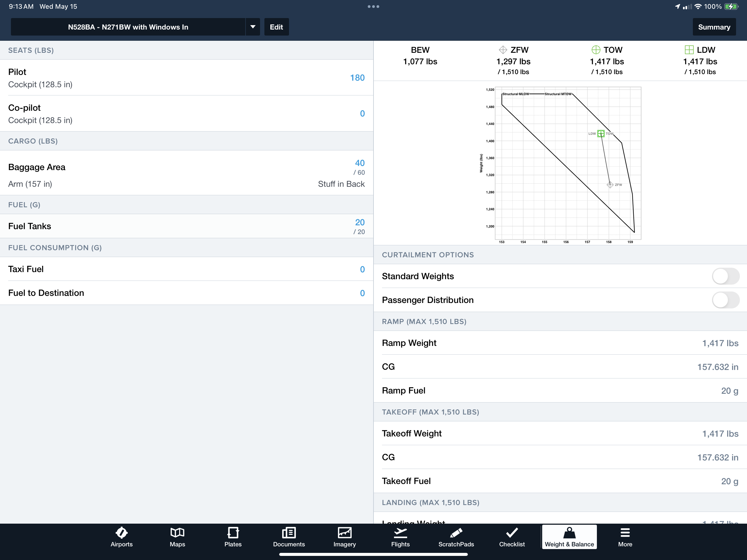Viewport: 747px width, 560px height.
Task: Open ScratchPads section
Action: click(x=456, y=536)
